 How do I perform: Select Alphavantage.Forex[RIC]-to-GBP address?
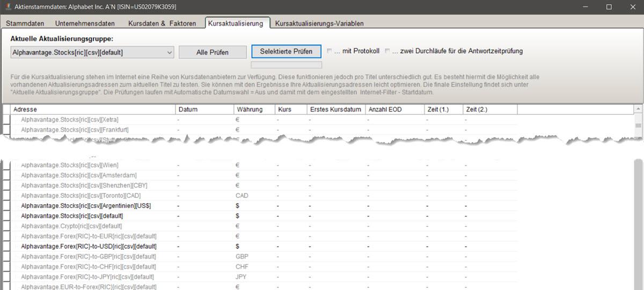point(89,257)
